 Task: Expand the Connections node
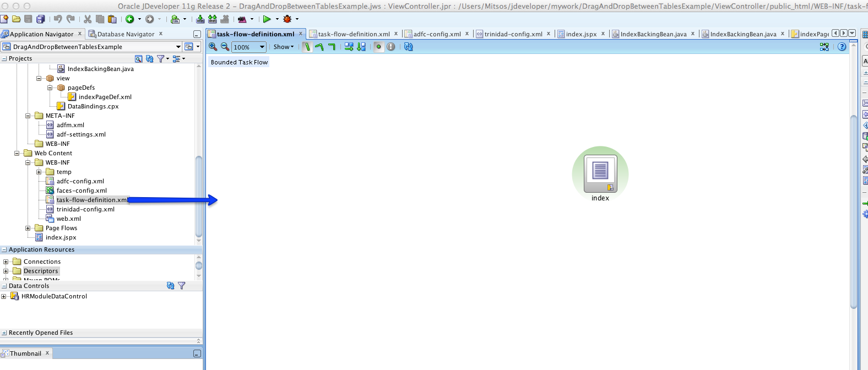click(x=6, y=262)
